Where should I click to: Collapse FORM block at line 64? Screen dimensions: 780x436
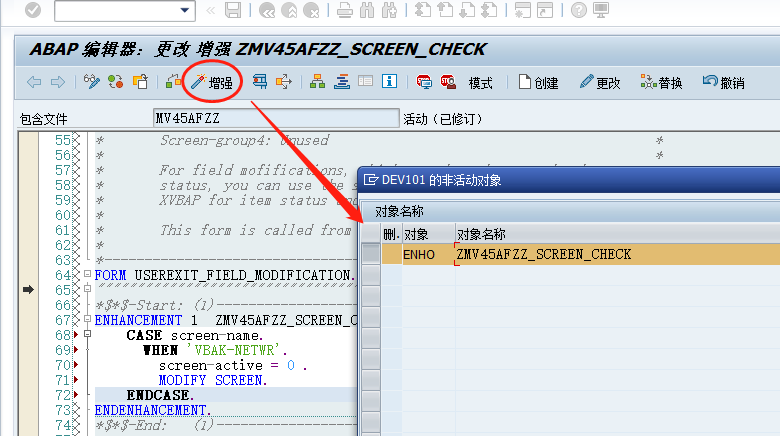click(x=88, y=274)
